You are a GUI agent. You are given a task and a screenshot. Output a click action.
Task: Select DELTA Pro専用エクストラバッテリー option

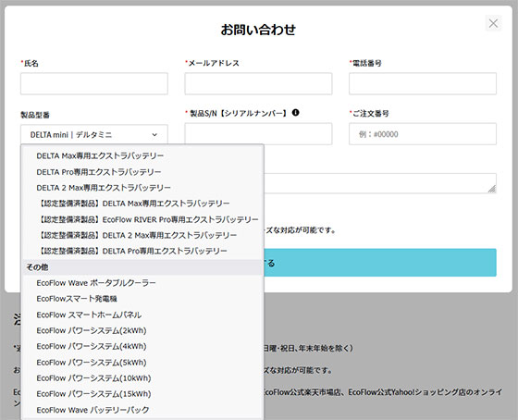142,172
